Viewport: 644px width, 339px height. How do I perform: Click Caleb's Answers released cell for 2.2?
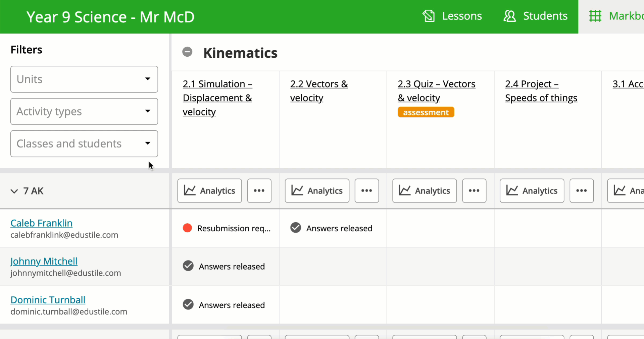coord(333,228)
